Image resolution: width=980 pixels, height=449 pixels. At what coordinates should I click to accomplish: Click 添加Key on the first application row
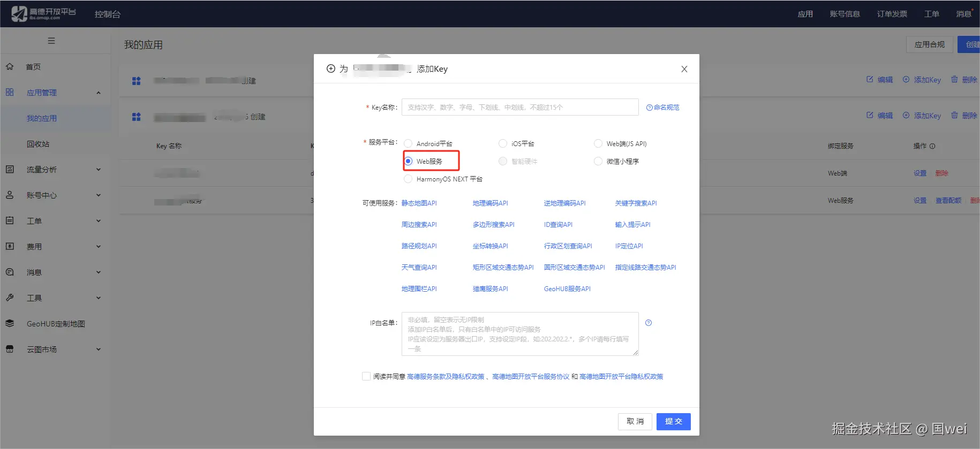pos(922,80)
